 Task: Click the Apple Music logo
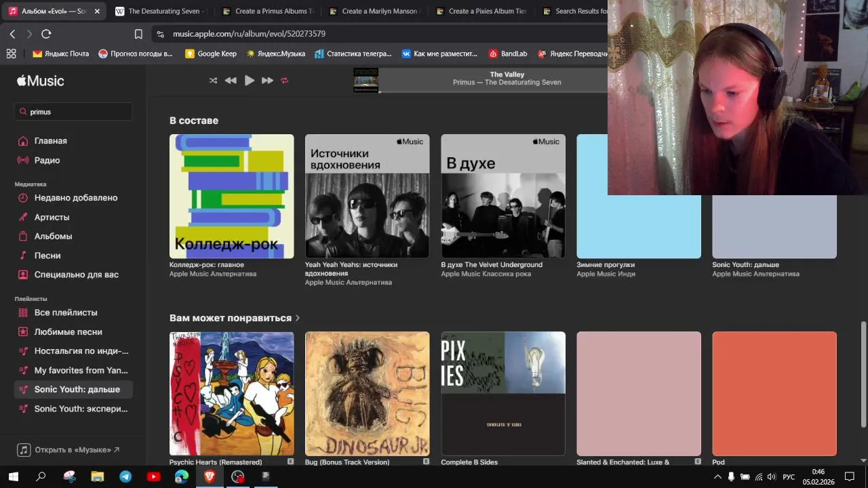tap(41, 81)
